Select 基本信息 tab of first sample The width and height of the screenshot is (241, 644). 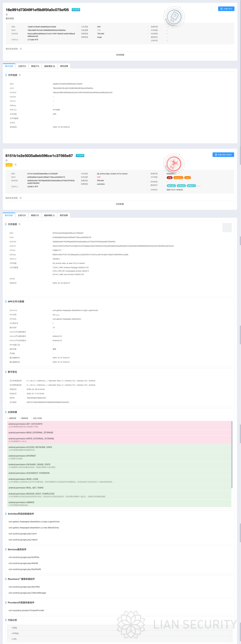click(9, 66)
